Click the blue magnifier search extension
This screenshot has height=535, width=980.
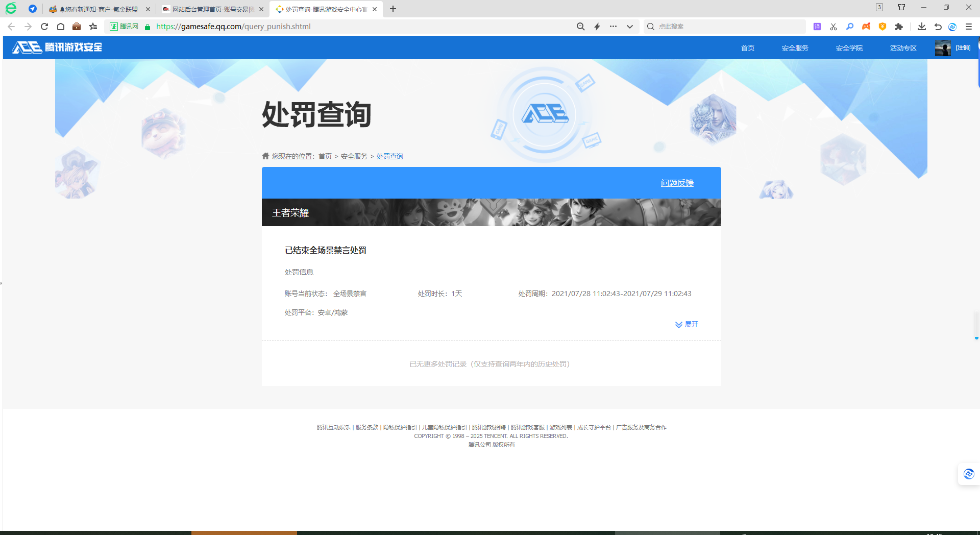(x=850, y=27)
